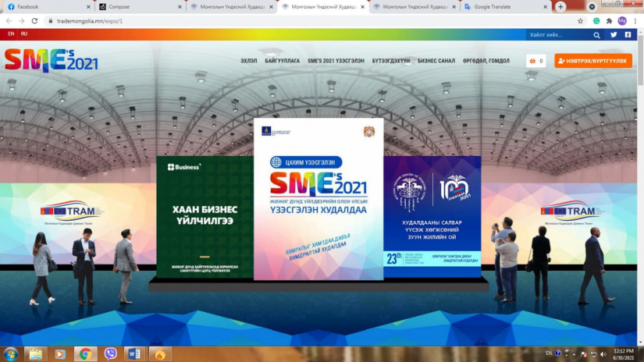Click the site search field
The height and width of the screenshot is (362, 644).
tap(559, 35)
